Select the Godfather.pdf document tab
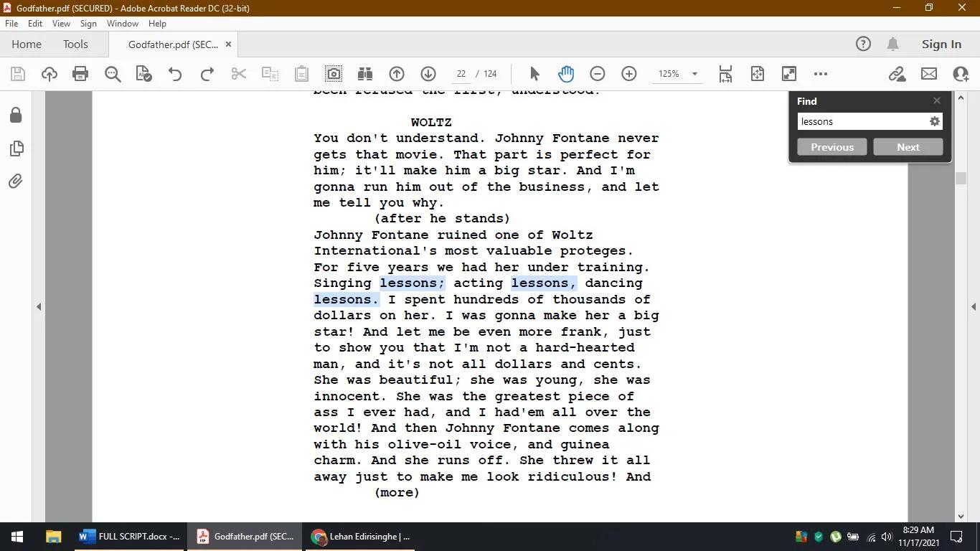The height and width of the screenshot is (551, 980). tap(173, 44)
